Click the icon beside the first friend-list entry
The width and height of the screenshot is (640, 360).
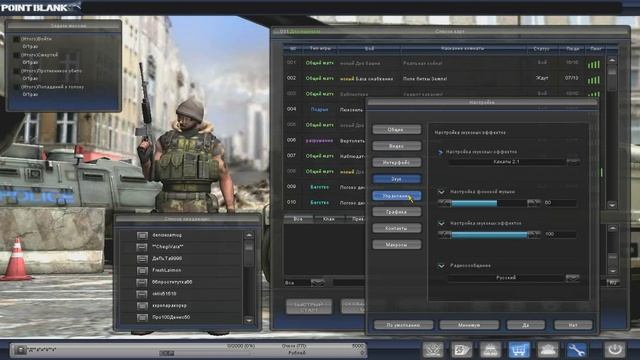click(x=142, y=236)
